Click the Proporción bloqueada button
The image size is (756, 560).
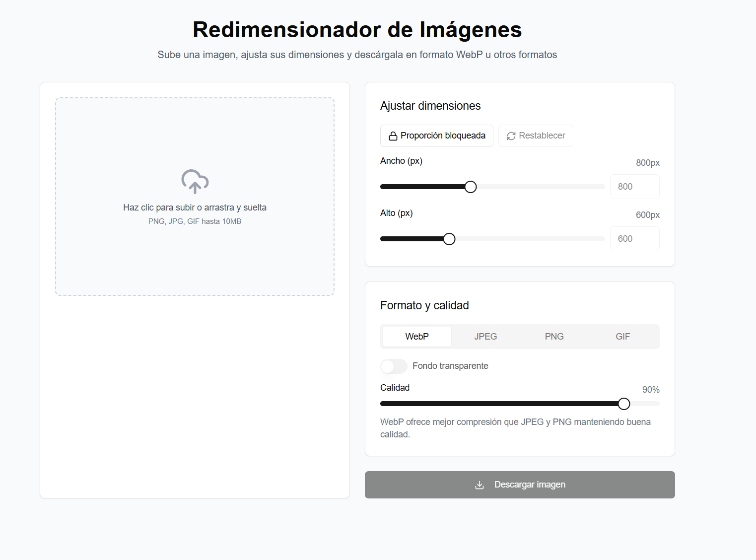436,136
